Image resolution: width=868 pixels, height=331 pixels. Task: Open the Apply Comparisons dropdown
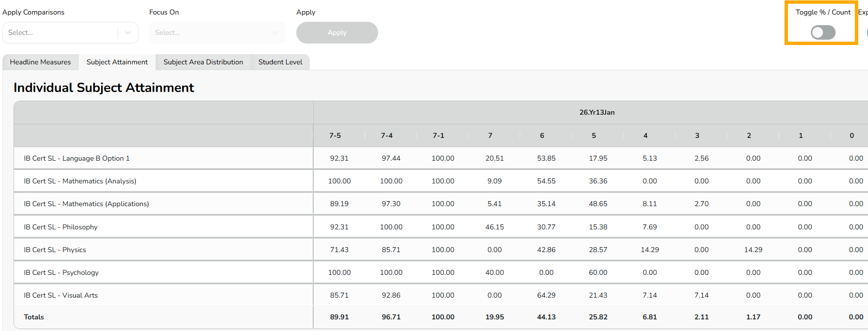(61, 32)
